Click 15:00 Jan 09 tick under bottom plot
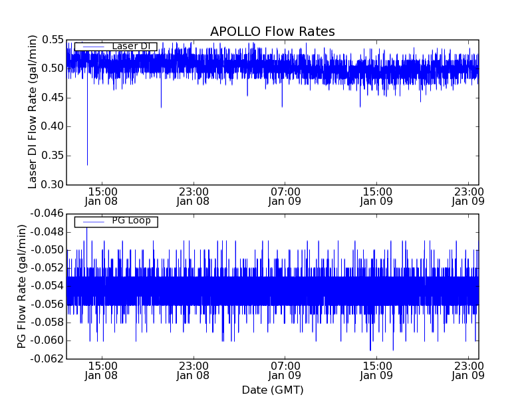 (x=376, y=370)
